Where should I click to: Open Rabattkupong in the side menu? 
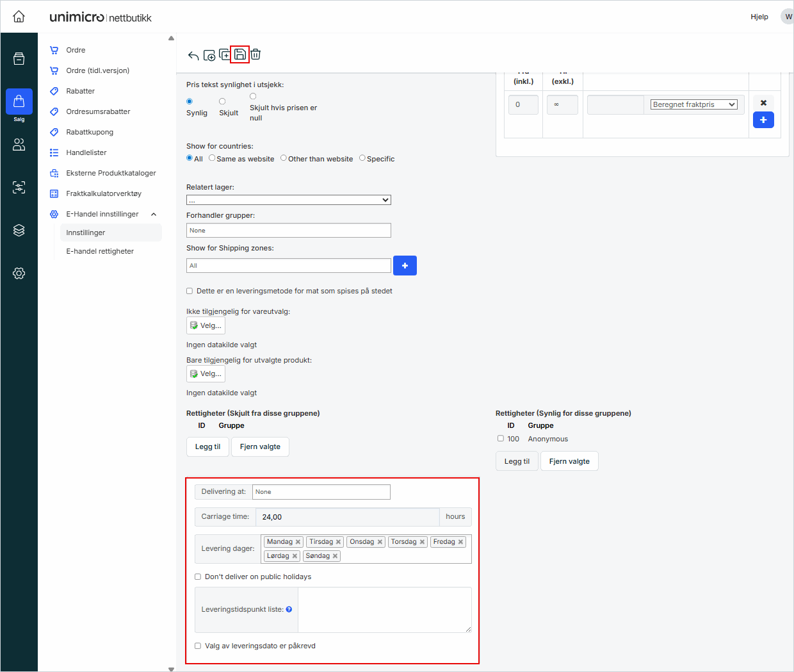coord(90,132)
